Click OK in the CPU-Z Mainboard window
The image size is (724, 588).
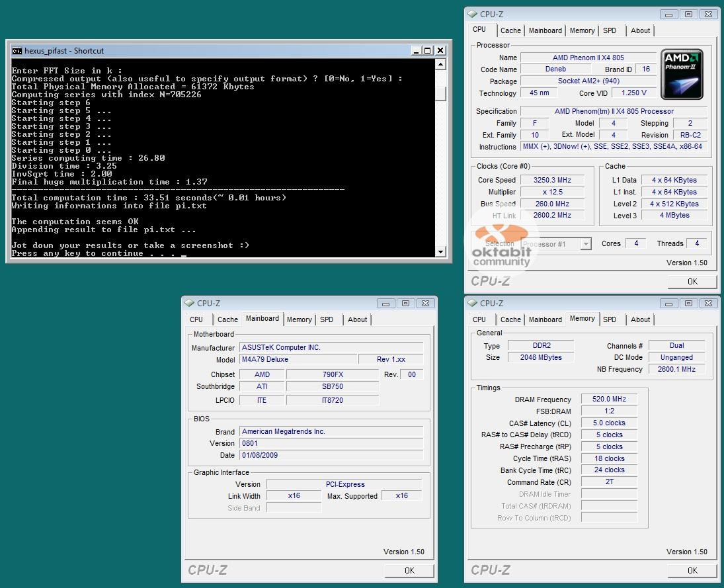[x=409, y=570]
